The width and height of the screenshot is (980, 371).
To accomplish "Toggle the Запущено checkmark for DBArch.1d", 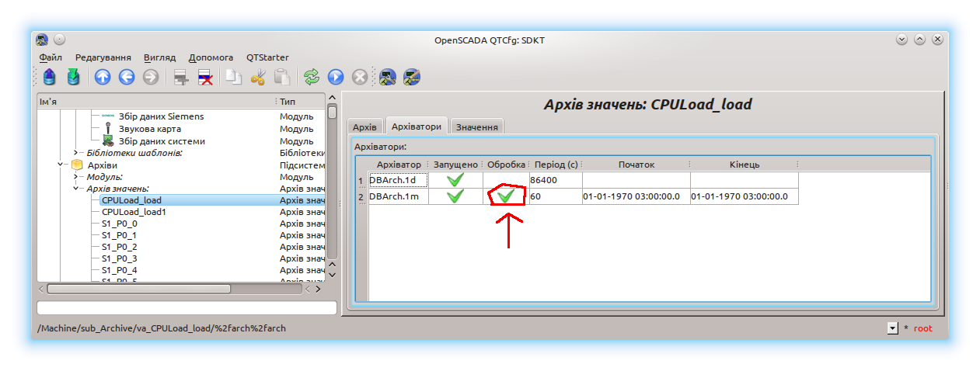I will coord(455,180).
